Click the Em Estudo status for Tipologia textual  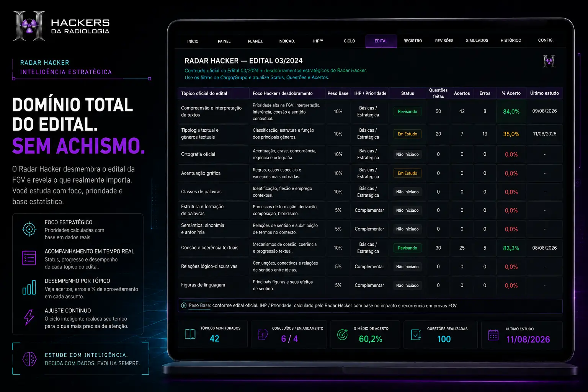coord(407,134)
